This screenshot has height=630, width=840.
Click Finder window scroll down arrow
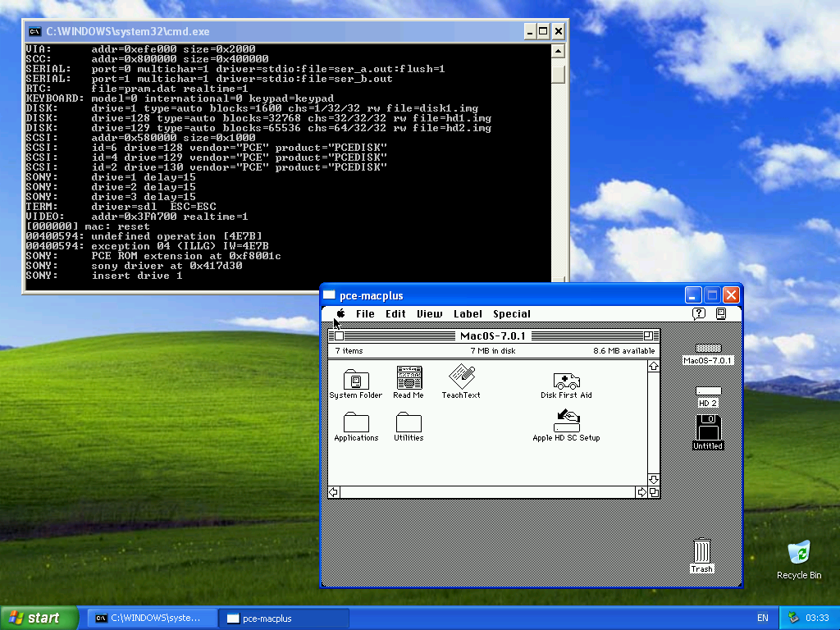pos(654,479)
